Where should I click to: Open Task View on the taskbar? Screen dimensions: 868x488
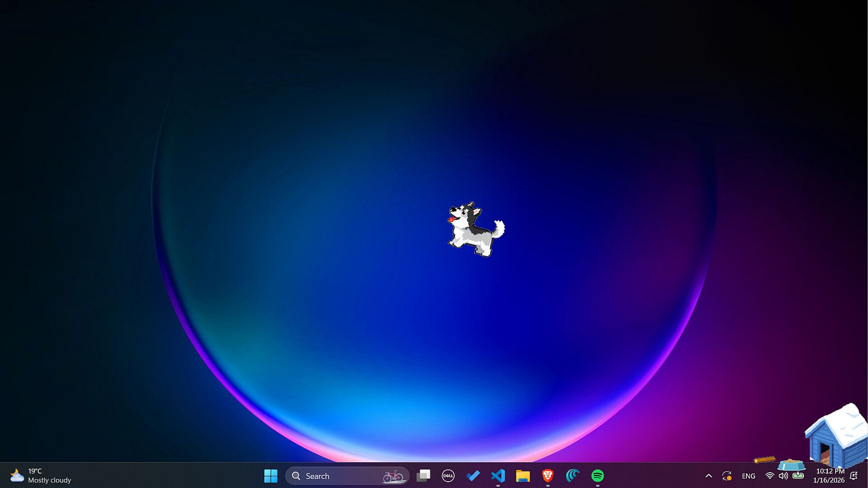(424, 476)
